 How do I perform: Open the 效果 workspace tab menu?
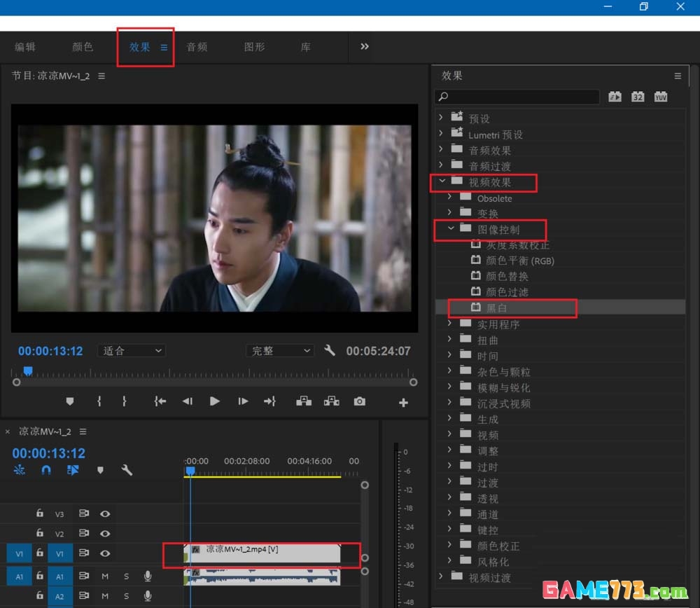(164, 48)
